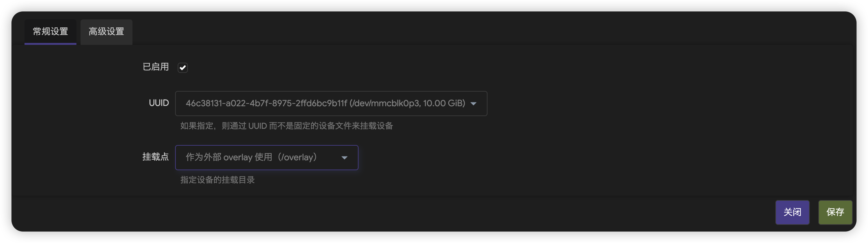The height and width of the screenshot is (243, 868).
Task: Switch to the 高级设置 tab
Action: [x=106, y=31]
